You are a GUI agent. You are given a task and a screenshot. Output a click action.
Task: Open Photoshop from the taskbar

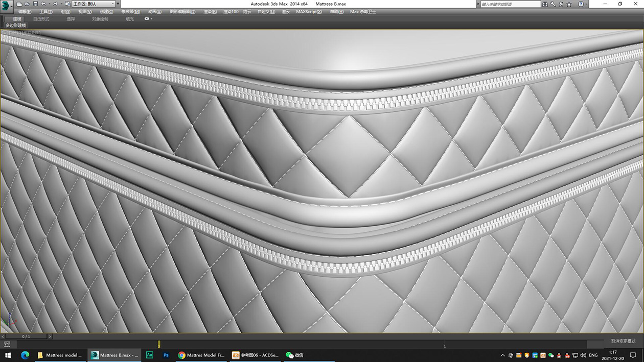[x=166, y=355]
